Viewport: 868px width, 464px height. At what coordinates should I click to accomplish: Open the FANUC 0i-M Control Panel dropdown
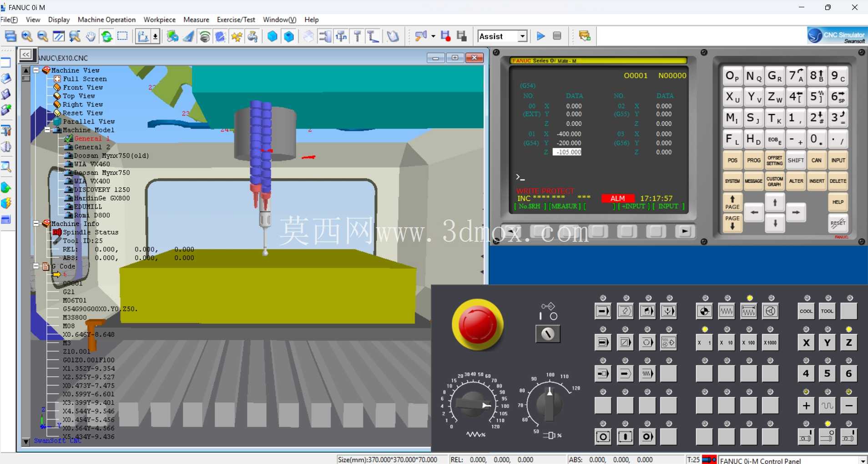862,460
